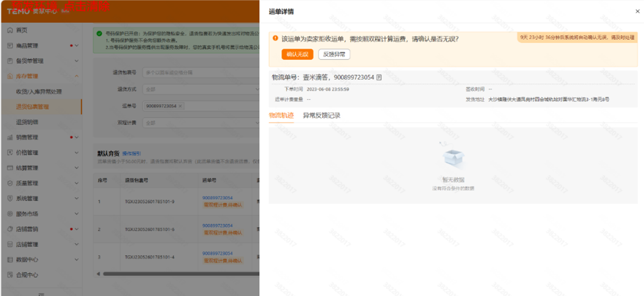Screen dimensions: 644x296
Task: Collapse the 库存管理 menu section
Action: 77,76
